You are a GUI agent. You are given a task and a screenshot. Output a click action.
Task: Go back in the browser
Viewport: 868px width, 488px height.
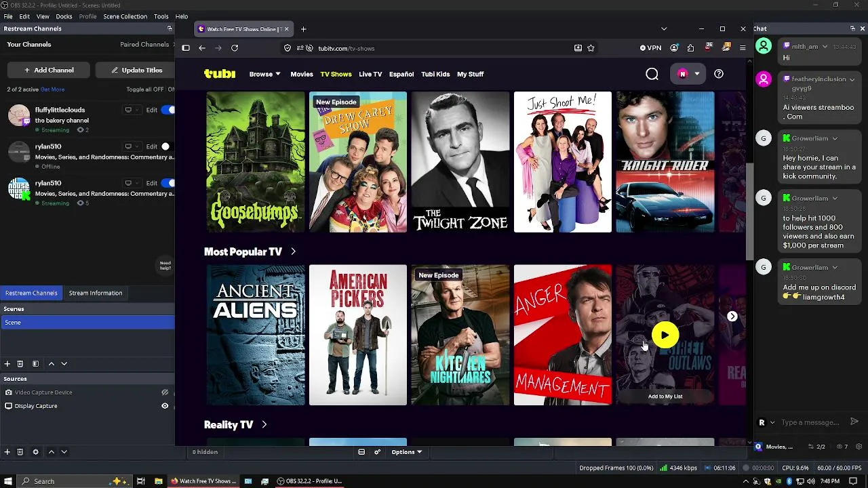(x=202, y=48)
